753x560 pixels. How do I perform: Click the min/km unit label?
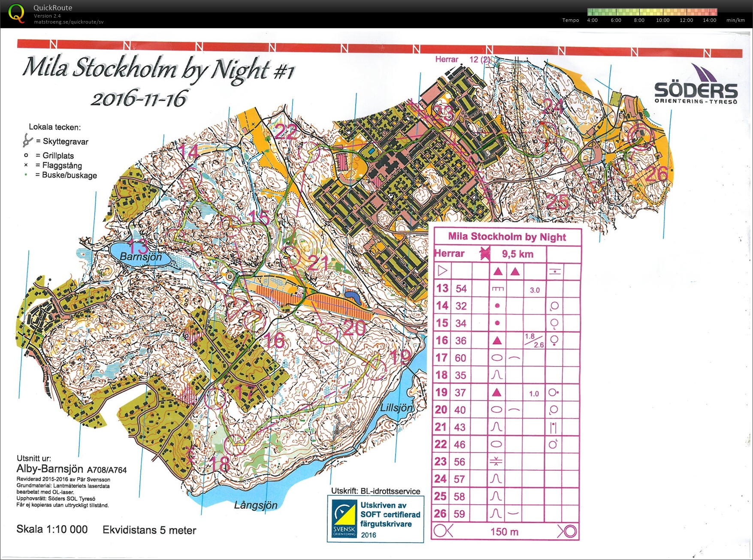coord(735,20)
